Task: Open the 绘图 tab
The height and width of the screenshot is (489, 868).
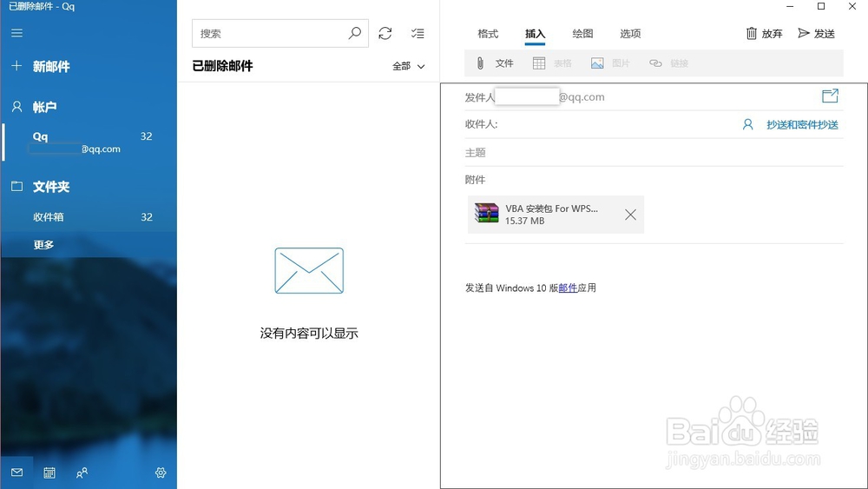Action: click(582, 34)
